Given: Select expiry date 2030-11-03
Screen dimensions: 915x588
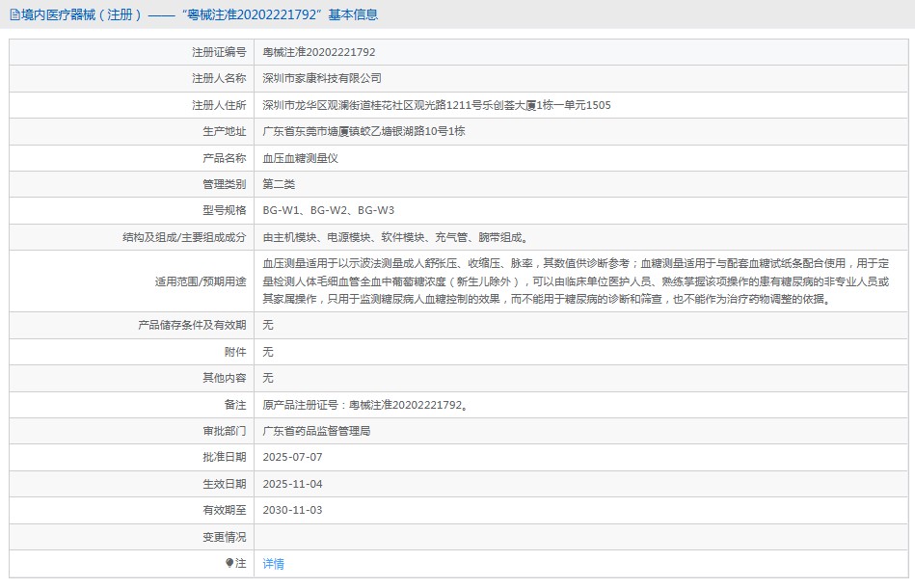Looking at the screenshot, I should (x=292, y=511).
